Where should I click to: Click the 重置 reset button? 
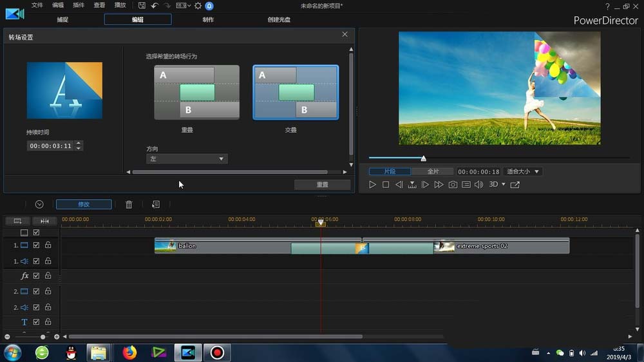point(322,185)
